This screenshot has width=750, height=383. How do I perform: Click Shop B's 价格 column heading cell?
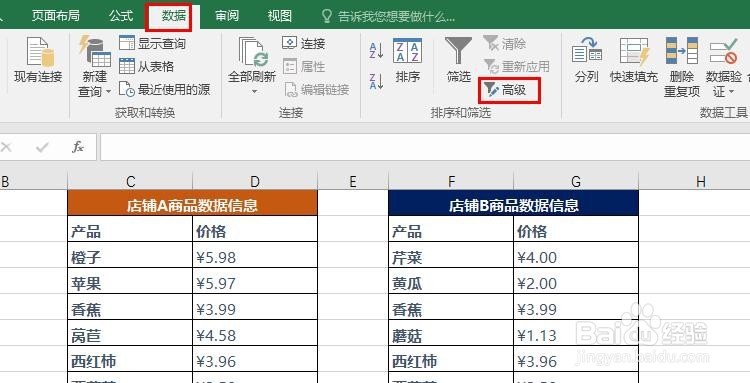click(x=576, y=229)
